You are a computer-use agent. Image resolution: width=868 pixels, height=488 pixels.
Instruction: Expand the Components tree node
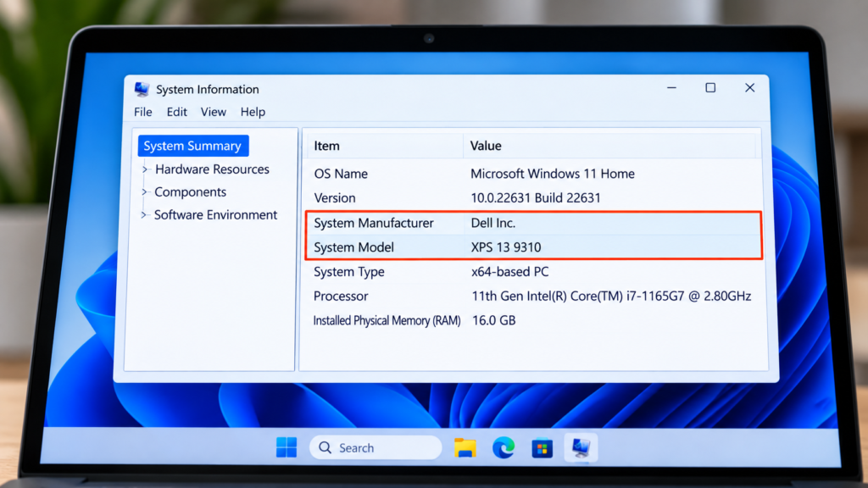point(144,192)
